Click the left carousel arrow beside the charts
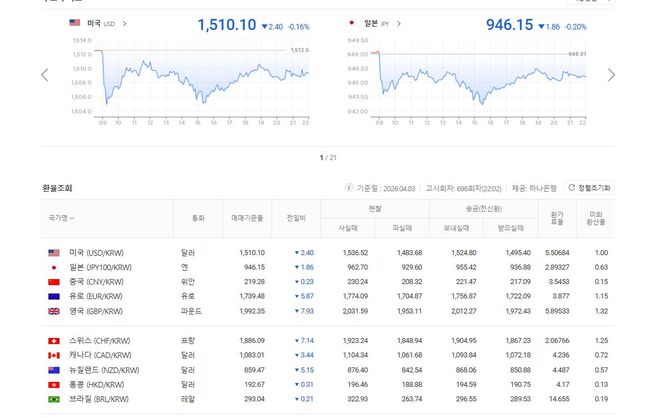The width and height of the screenshot is (650, 418). coord(44,75)
